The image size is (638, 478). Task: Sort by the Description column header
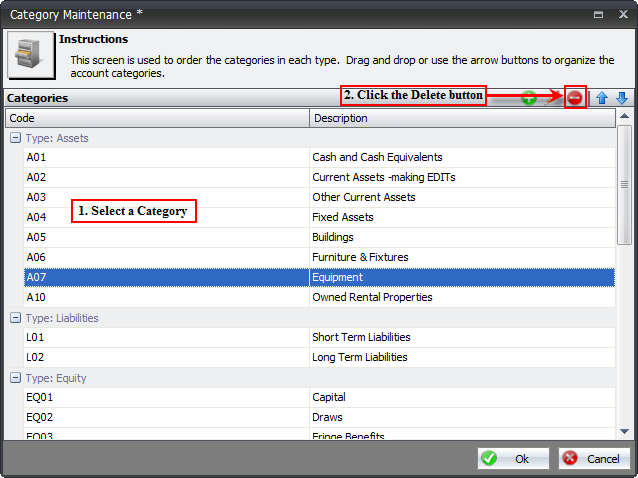(461, 118)
